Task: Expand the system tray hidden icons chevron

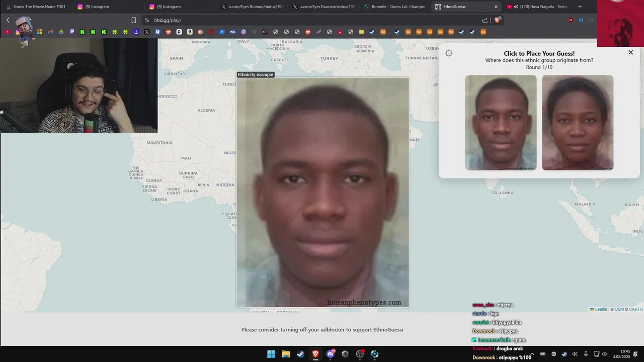Action: click(533, 354)
